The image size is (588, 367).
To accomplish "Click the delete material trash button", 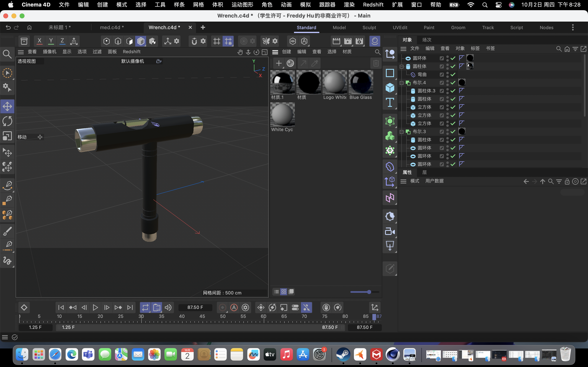I will [376, 63].
